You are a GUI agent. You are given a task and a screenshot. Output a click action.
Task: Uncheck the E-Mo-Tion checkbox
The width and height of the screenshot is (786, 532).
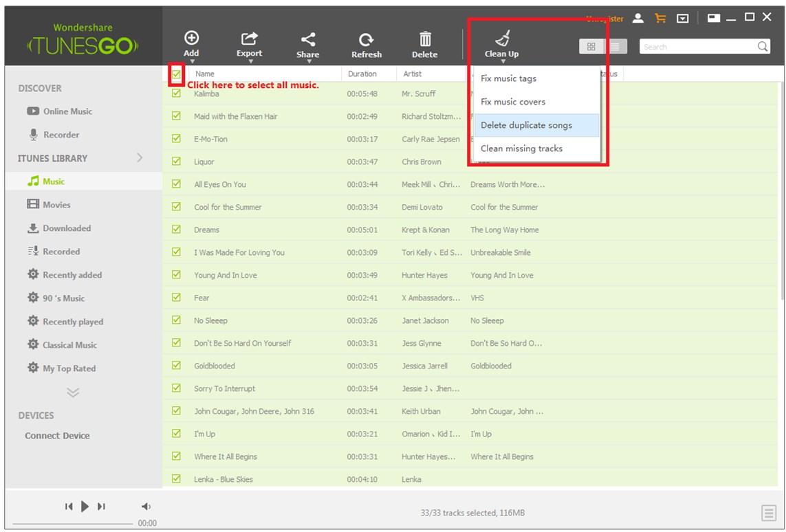click(x=177, y=138)
